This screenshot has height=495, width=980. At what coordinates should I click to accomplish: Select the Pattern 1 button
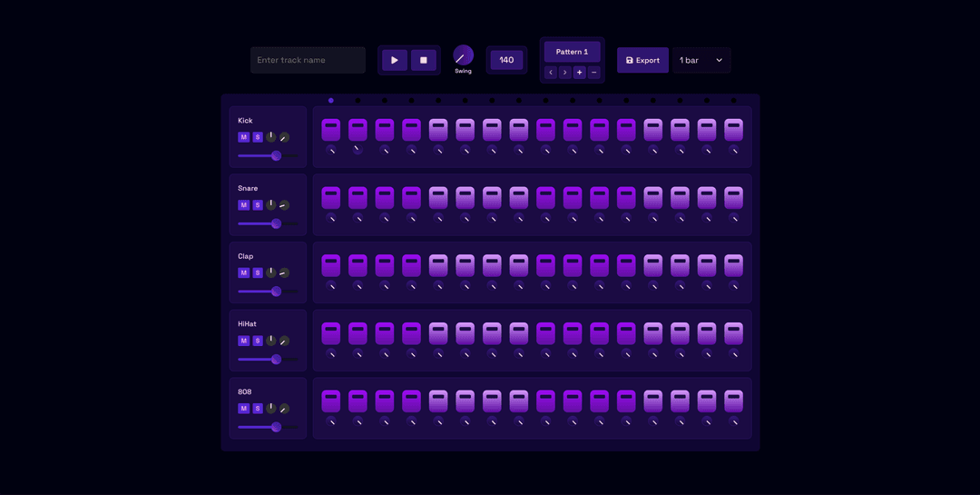572,52
